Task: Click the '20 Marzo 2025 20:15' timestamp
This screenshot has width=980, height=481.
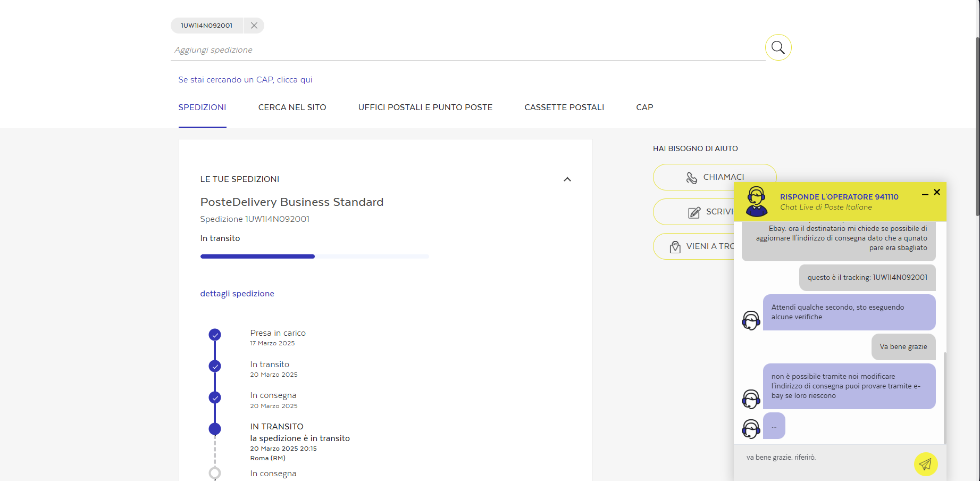Action: (283, 449)
